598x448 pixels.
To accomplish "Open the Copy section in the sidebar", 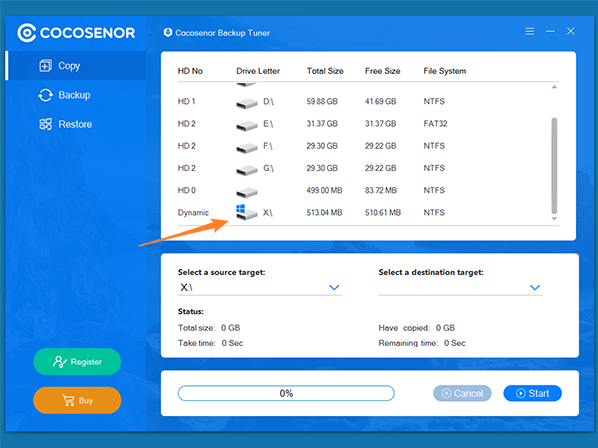I will click(76, 66).
